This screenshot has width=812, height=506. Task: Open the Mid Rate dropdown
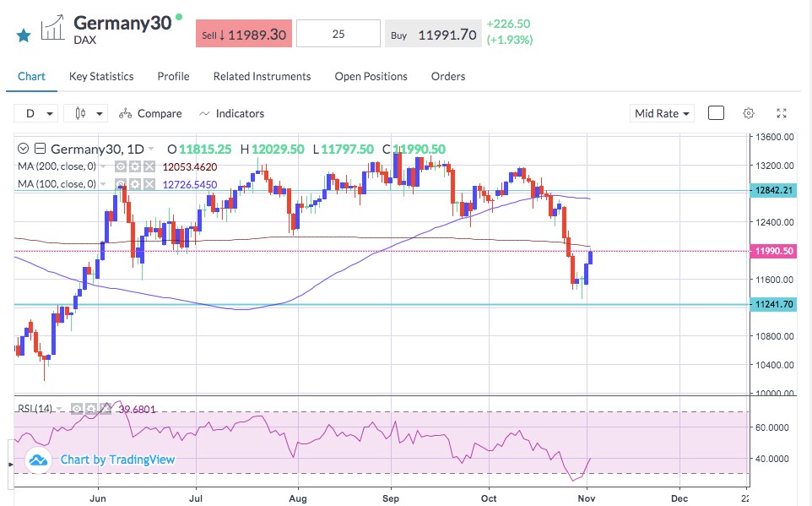(x=662, y=113)
